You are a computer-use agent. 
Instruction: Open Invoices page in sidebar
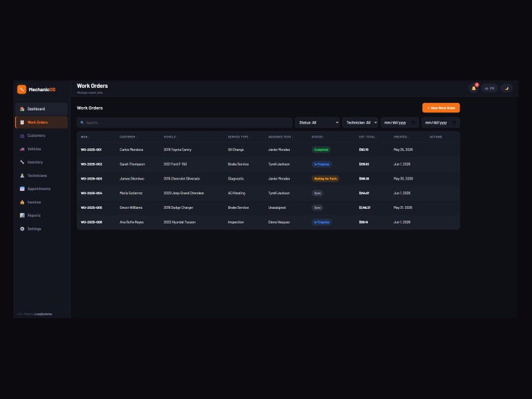[42, 202]
